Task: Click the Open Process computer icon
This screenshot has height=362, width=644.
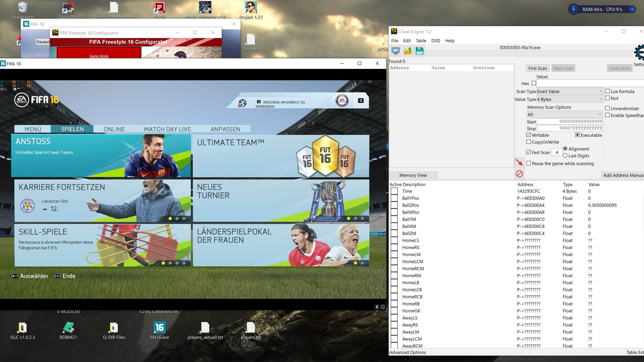Action: pyautogui.click(x=395, y=51)
